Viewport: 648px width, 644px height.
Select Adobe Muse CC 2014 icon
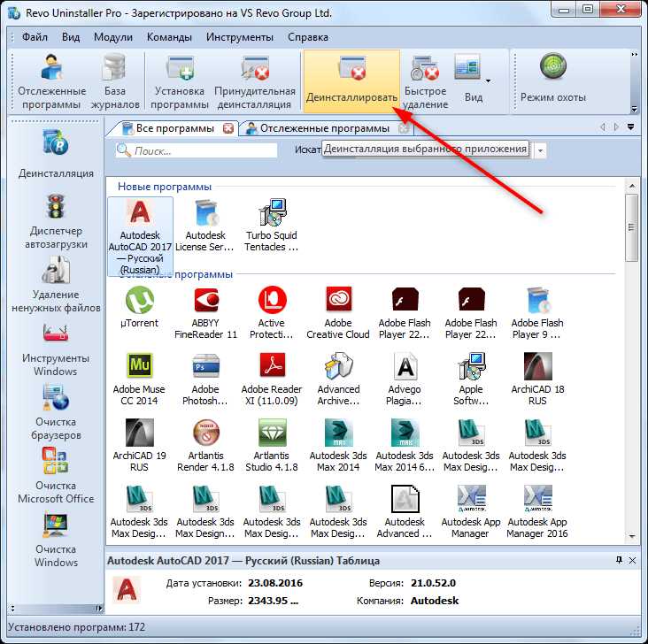pyautogui.click(x=139, y=379)
